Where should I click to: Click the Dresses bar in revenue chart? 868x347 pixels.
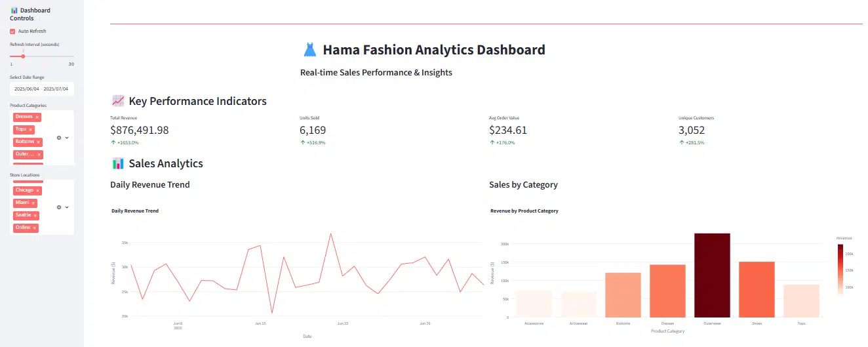667,291
